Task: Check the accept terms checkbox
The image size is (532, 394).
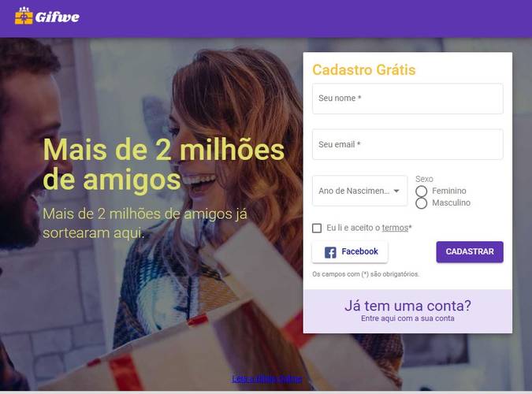Action: point(317,228)
